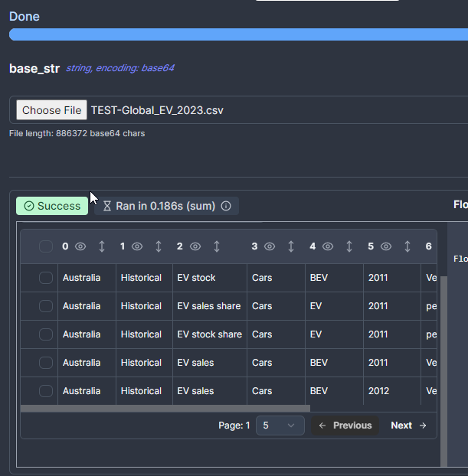
Task: Click column header number 0
Action: point(65,246)
